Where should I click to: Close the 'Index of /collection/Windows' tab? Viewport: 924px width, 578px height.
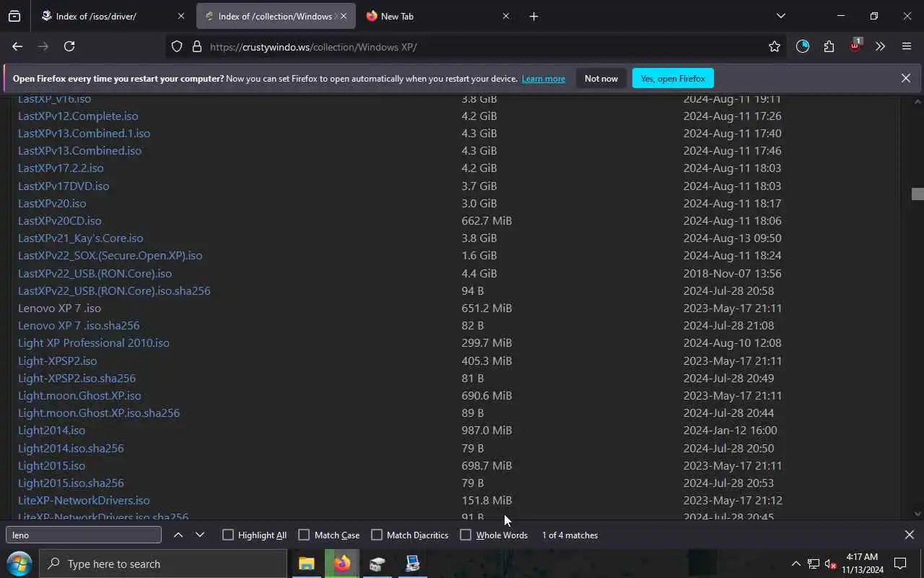344,16
